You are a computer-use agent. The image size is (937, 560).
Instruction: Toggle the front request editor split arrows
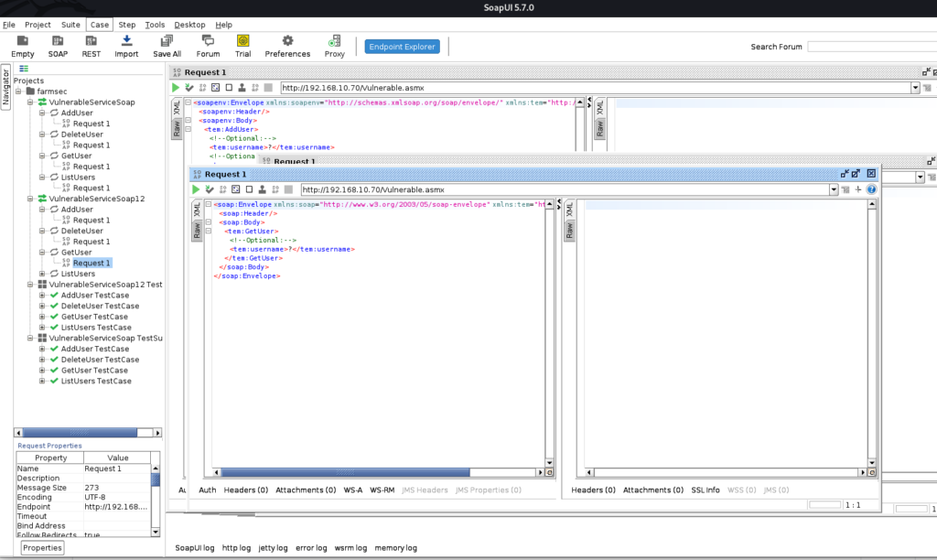pos(559,205)
